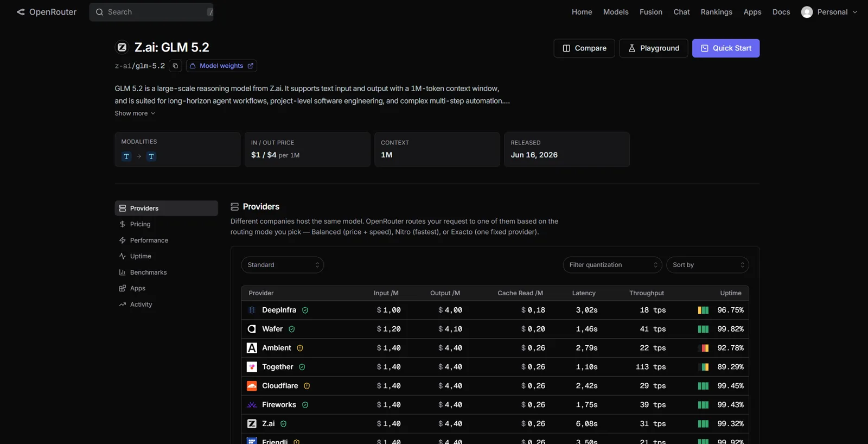Click the Together uptime value 89.29%
Viewport: 868px width, 444px height.
(x=730, y=367)
